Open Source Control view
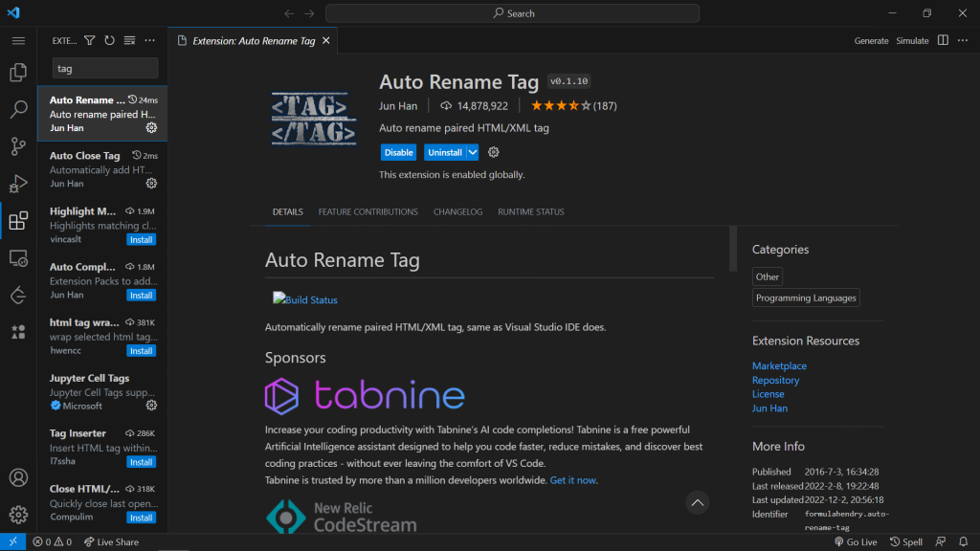Viewport: 980px width, 551px height. point(18,146)
